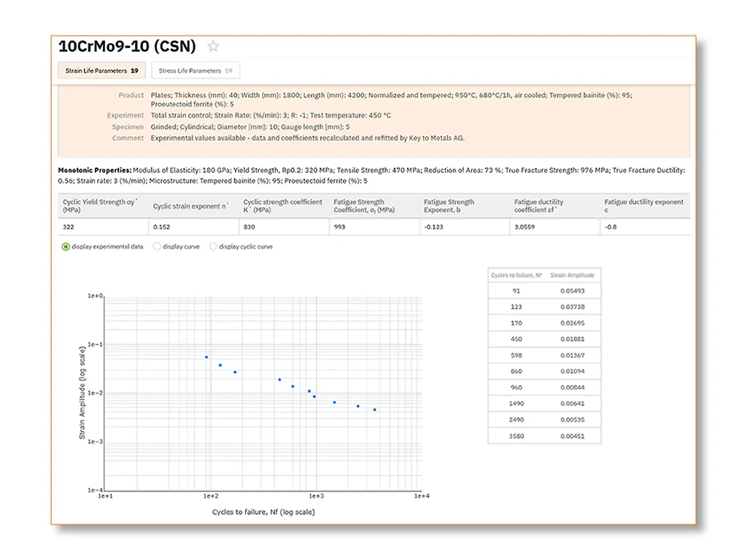747x560 pixels.
Task: Click the table row with 3580 cycles
Action: click(x=515, y=435)
